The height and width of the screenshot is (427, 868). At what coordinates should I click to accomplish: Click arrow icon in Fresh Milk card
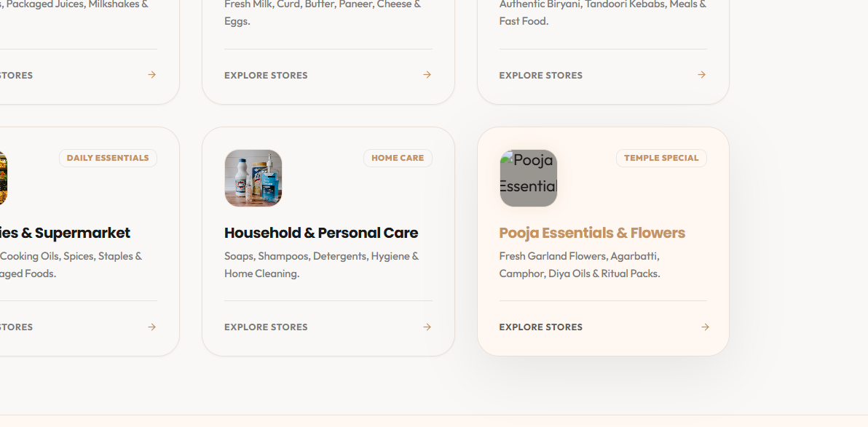pos(427,75)
